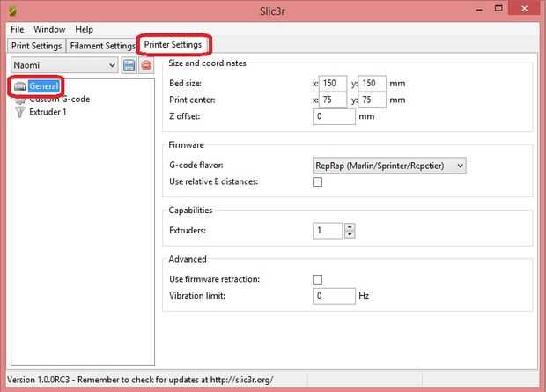
Task: Click the Capabilities section heading
Action: coord(190,211)
